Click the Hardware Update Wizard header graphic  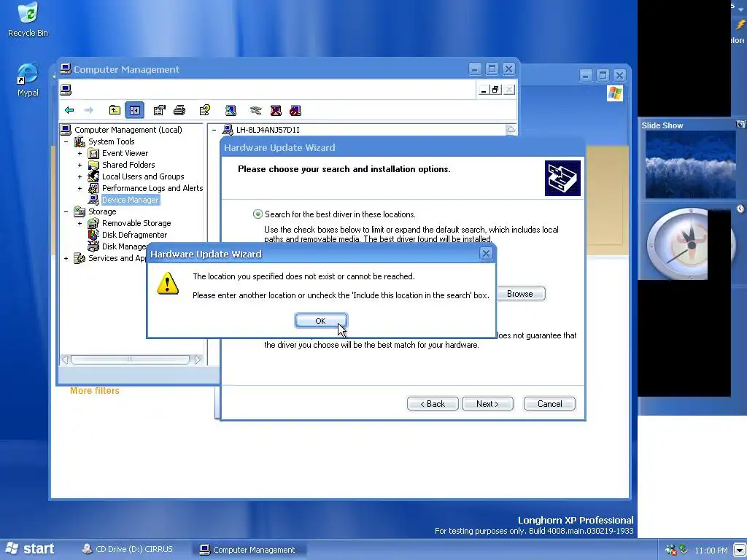562,178
